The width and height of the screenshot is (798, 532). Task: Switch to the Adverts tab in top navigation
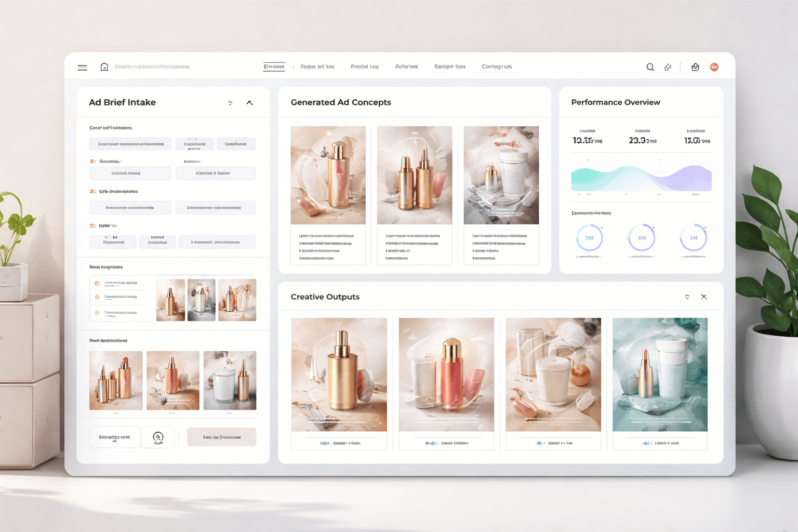point(407,66)
